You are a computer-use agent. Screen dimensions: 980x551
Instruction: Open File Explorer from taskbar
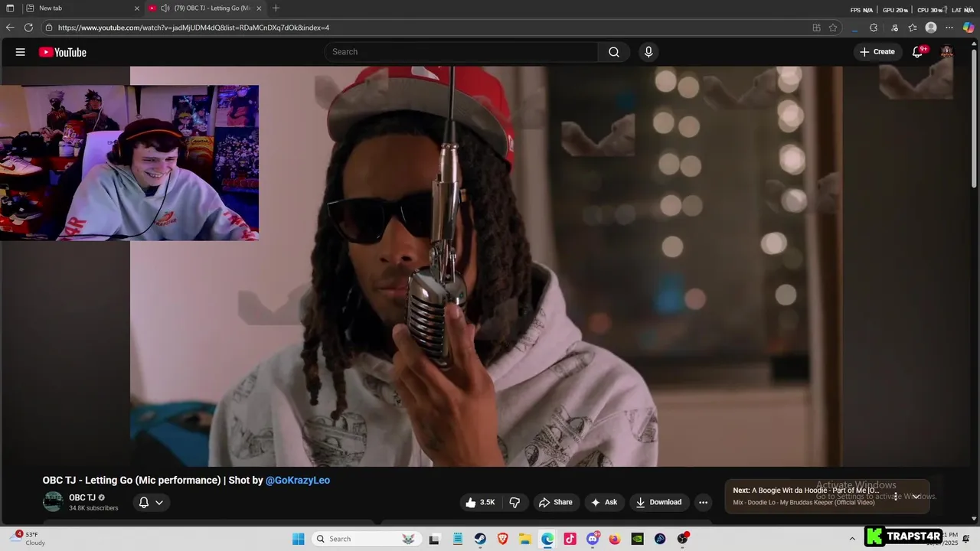click(x=525, y=539)
